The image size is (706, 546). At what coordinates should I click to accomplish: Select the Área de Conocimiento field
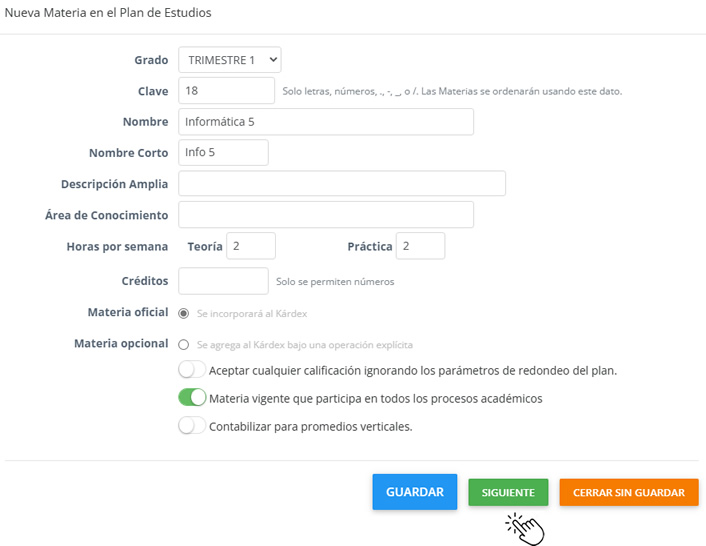click(325, 215)
